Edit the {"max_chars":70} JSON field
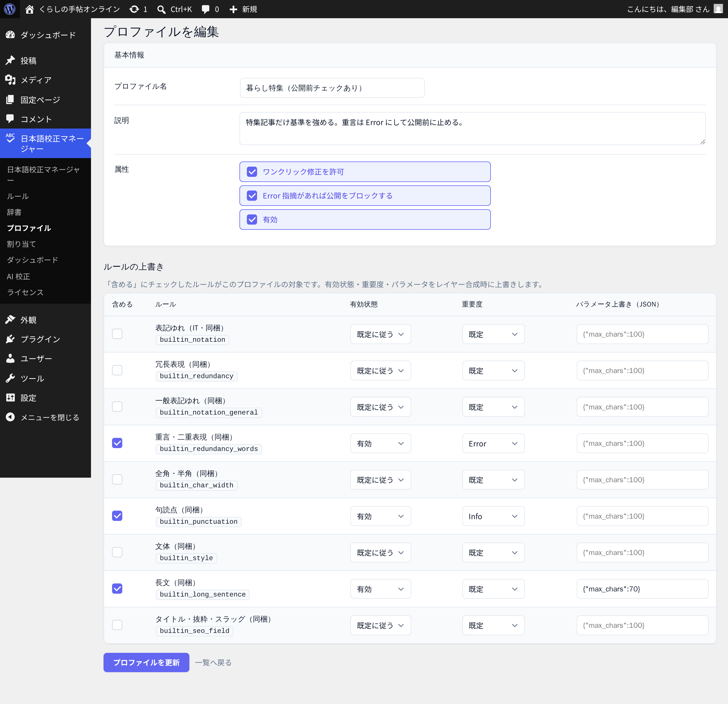The height and width of the screenshot is (704, 728). tap(642, 589)
